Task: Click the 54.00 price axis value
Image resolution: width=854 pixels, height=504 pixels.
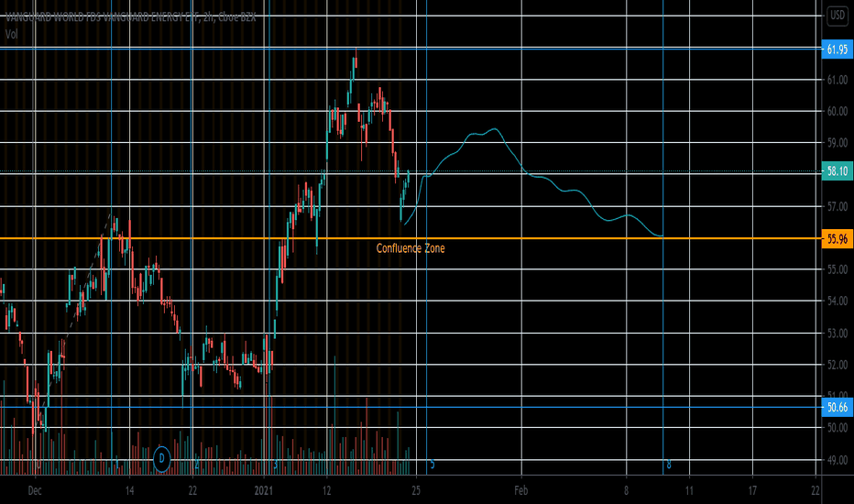Action: point(838,301)
